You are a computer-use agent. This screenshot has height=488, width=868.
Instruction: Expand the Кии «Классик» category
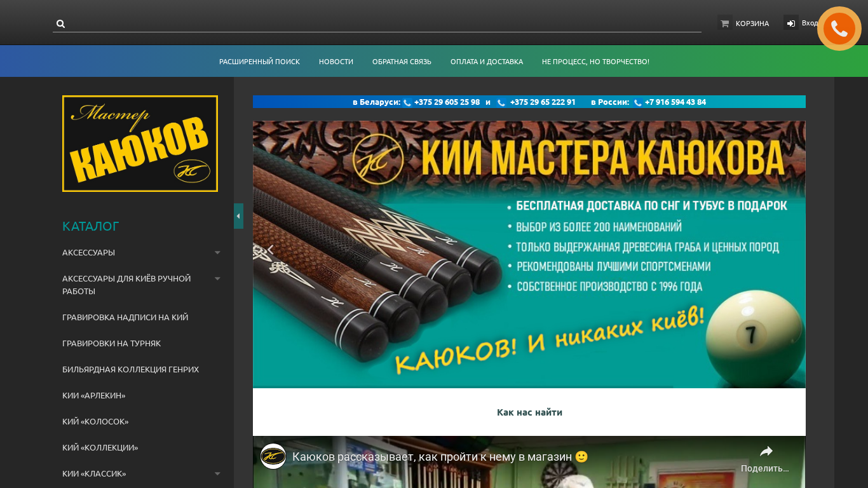(217, 473)
